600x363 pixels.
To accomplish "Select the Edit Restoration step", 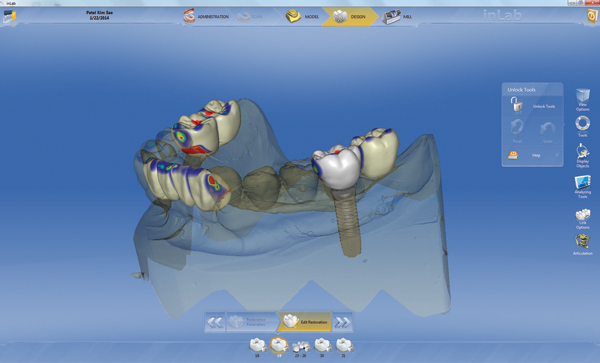I will pos(305,322).
